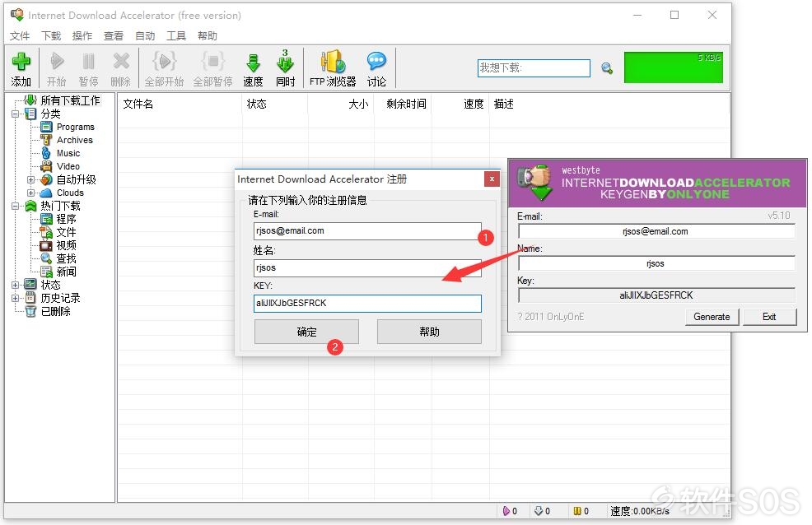Open the 文件 menu
The width and height of the screenshot is (812, 525).
(x=20, y=35)
